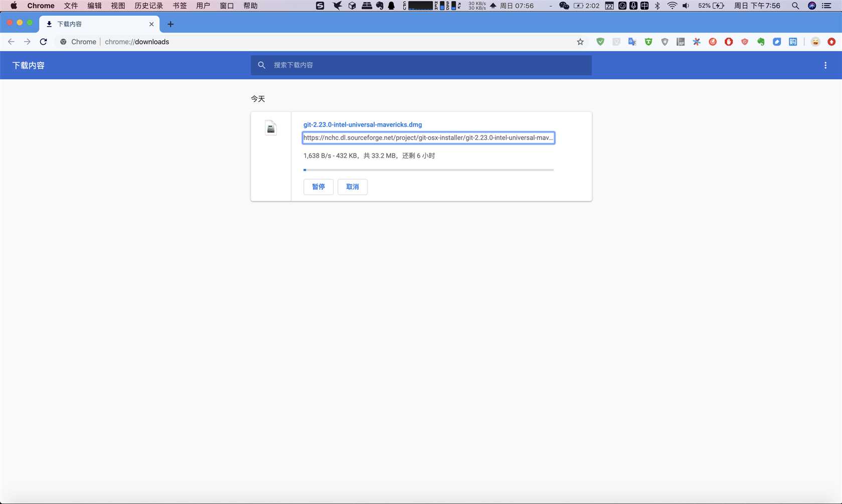Open the Wi-Fi status menu

pyautogui.click(x=672, y=6)
